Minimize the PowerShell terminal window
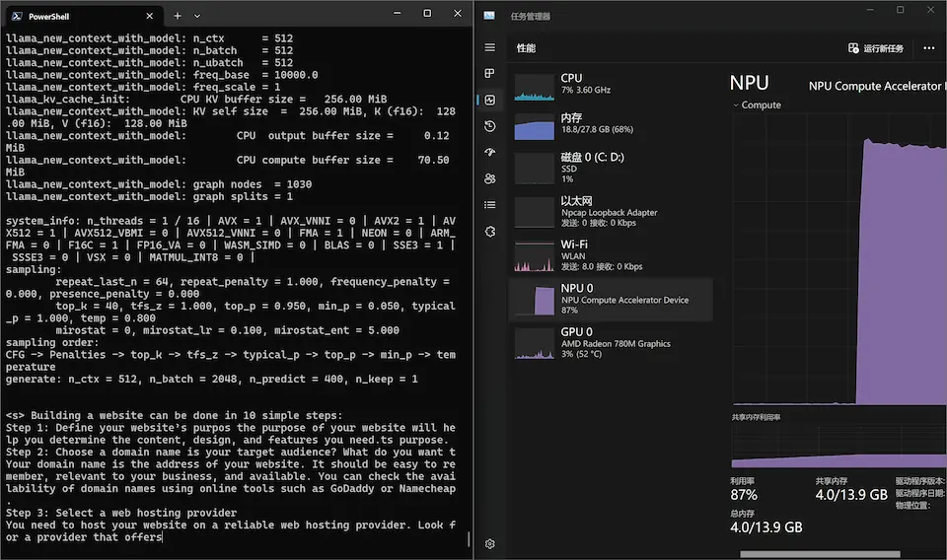The height and width of the screenshot is (560, 947). [x=397, y=13]
